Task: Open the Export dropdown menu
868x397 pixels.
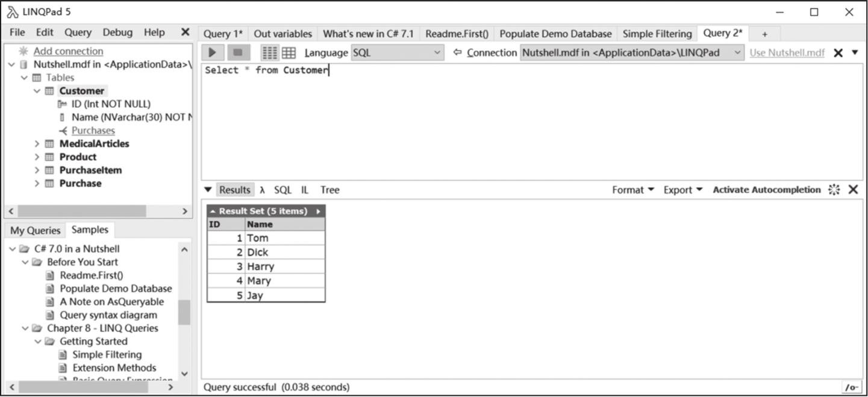Action: 683,190
